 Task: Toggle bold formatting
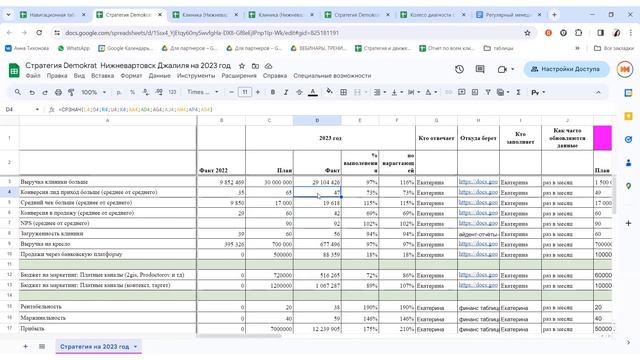coord(273,93)
